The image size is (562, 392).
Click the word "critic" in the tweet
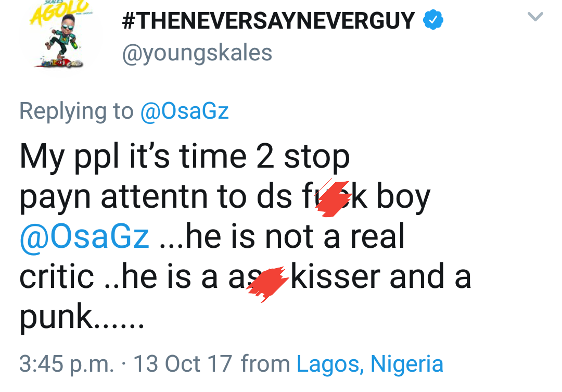[x=57, y=277]
